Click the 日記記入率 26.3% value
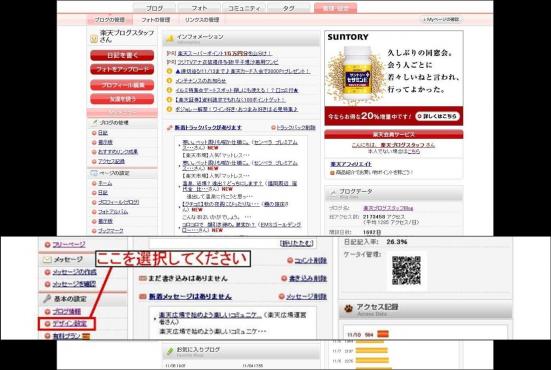 [x=397, y=242]
